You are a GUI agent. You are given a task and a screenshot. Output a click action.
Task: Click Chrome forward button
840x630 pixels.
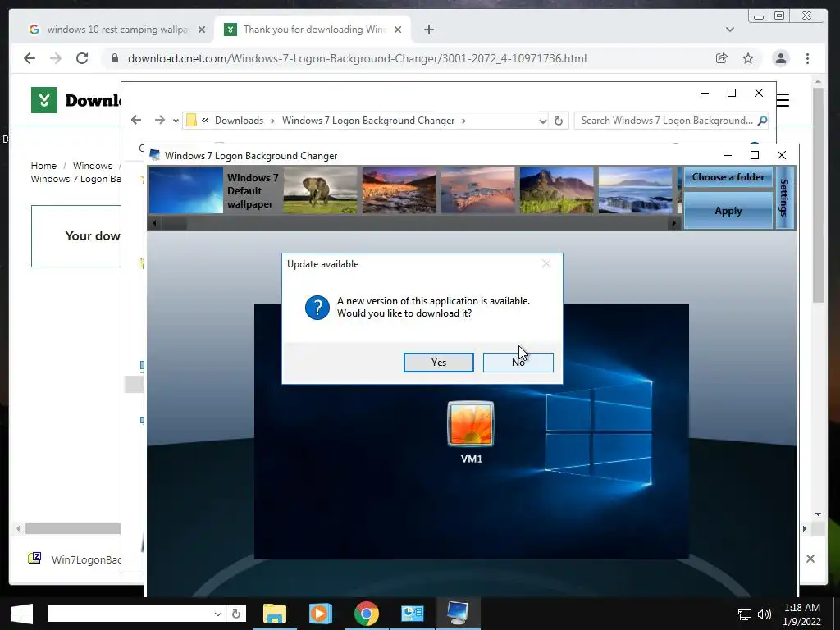tap(56, 58)
